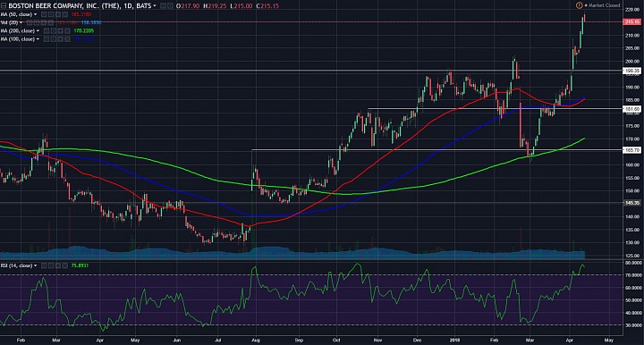Remove the Vol (20) indicator with X
This screenshot has height=345, width=644.
pos(50,22)
